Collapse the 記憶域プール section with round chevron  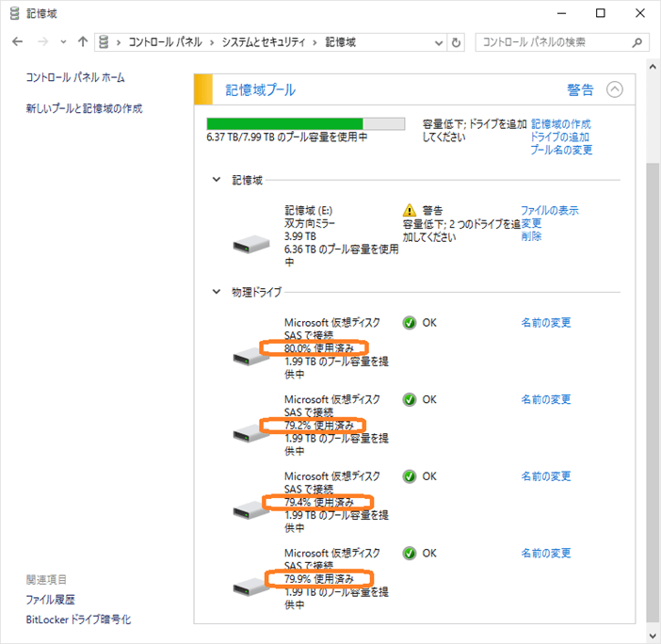[x=614, y=89]
